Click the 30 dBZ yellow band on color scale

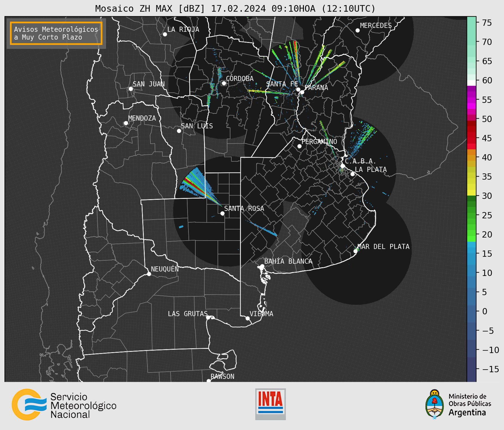(471, 193)
